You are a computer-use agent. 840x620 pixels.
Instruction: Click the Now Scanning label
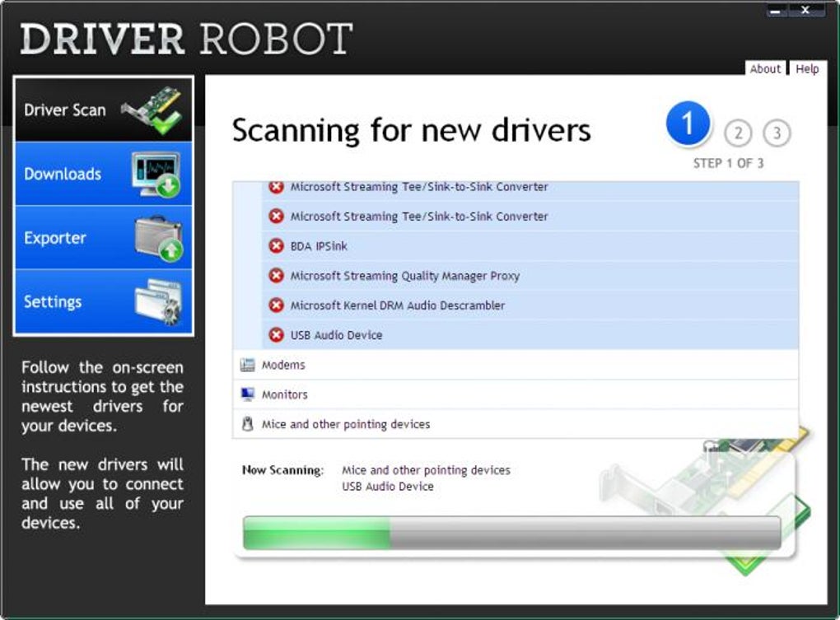tap(282, 470)
